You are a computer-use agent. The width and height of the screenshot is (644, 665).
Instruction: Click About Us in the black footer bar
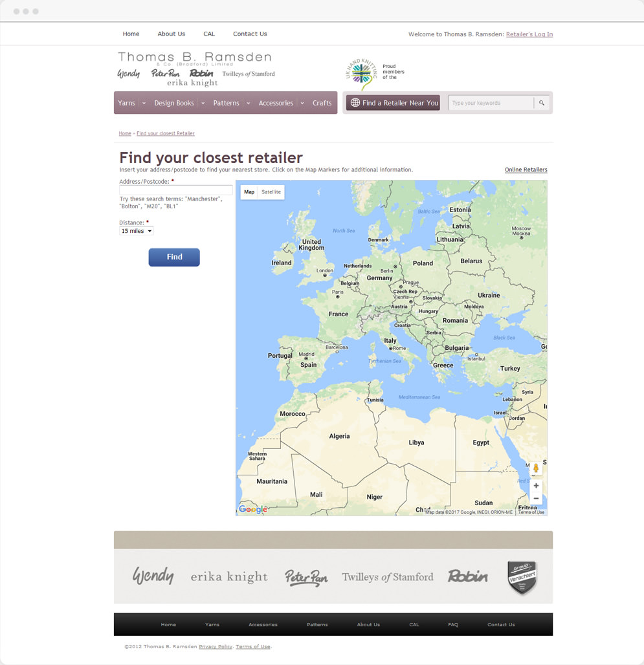368,625
